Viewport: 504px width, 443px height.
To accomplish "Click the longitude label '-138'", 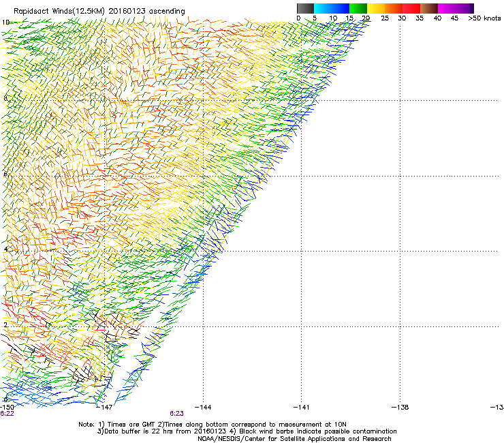I will click(x=400, y=408).
